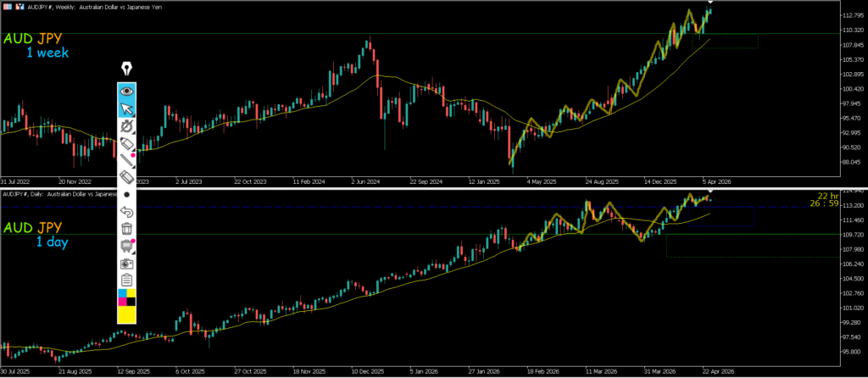Select the '1 day' text label
868x378 pixels.
[x=53, y=242]
